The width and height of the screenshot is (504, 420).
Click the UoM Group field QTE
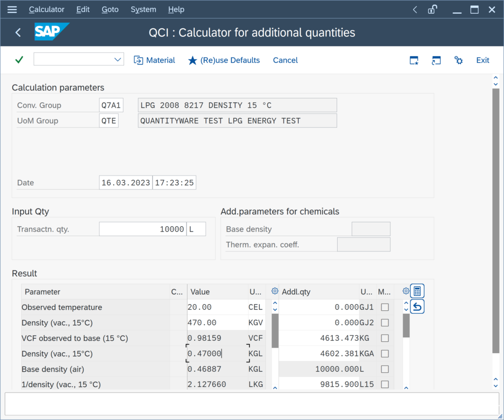click(109, 120)
